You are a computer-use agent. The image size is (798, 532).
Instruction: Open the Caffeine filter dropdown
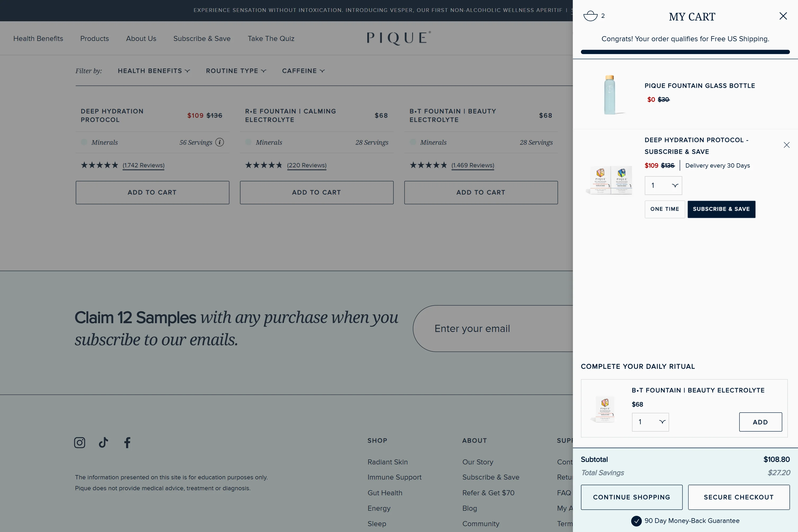(x=303, y=71)
